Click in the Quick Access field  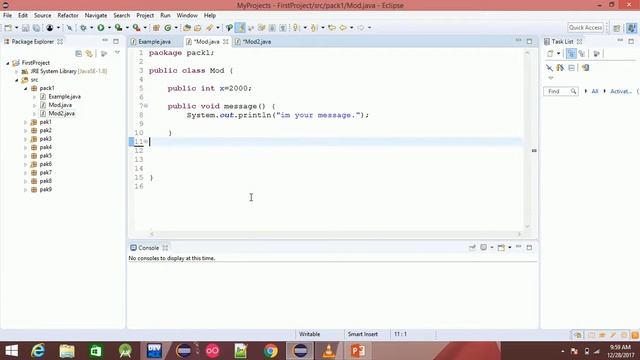click(585, 27)
